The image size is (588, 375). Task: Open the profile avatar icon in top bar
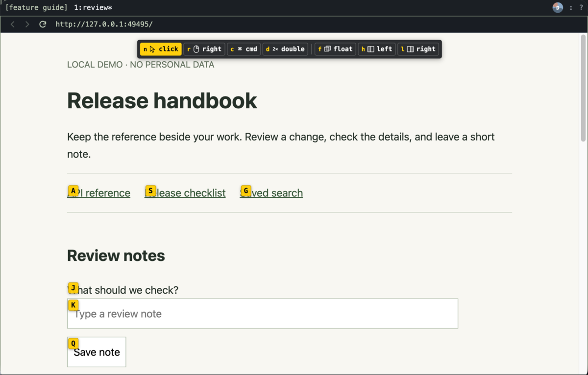pyautogui.click(x=558, y=7)
